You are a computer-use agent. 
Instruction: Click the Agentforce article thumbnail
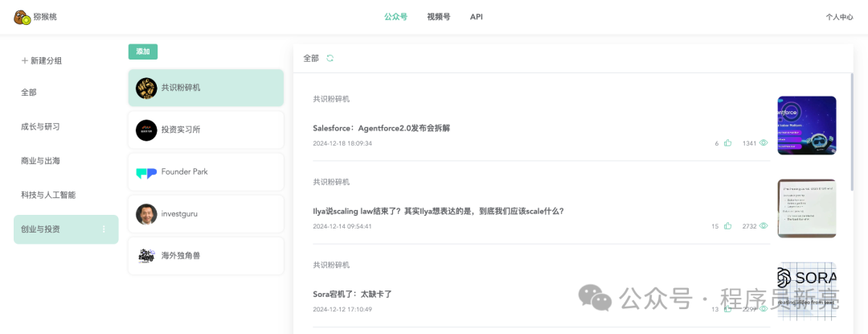807,126
